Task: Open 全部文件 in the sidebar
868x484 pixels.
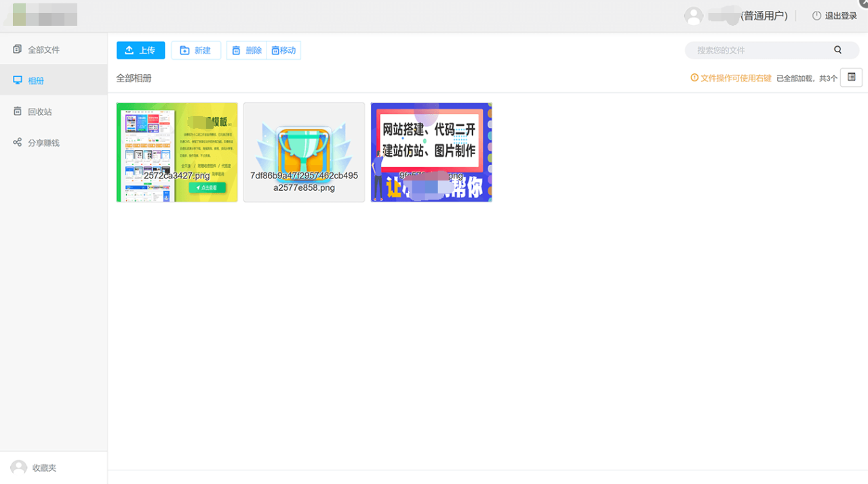Action: pyautogui.click(x=43, y=50)
